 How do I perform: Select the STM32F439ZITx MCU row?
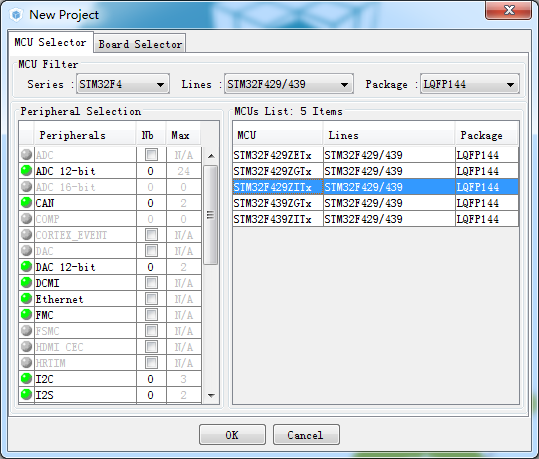375,219
